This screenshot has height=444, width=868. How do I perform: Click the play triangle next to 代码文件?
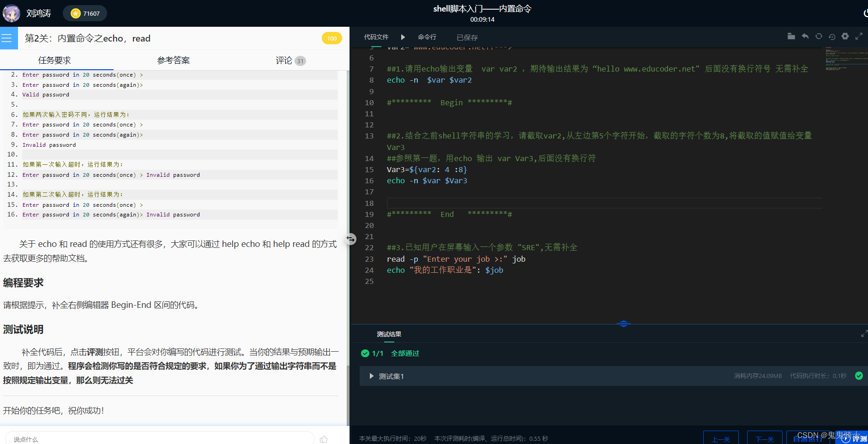(x=403, y=37)
